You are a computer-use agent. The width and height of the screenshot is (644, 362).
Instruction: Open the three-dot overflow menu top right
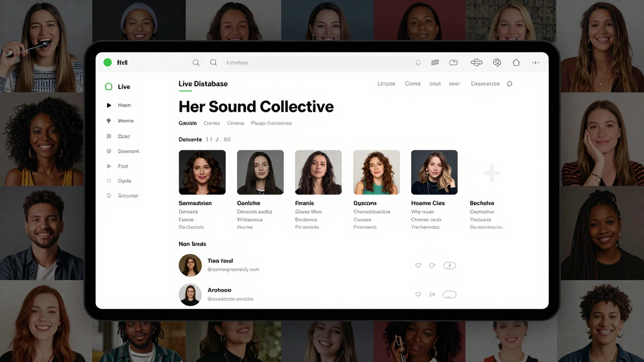(535, 62)
